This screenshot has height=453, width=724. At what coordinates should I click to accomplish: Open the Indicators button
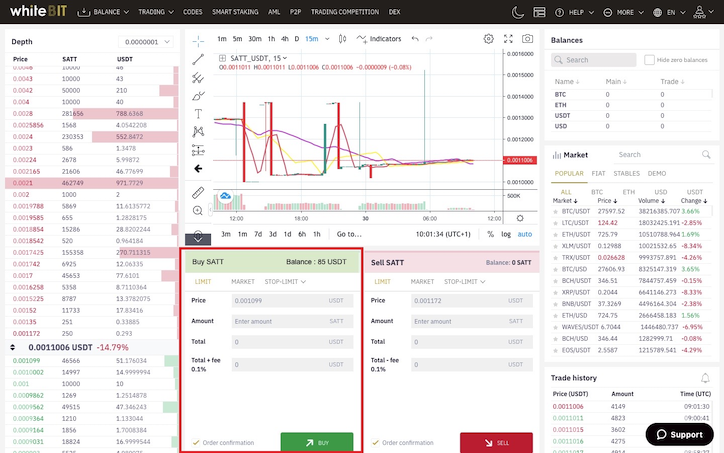pos(379,39)
